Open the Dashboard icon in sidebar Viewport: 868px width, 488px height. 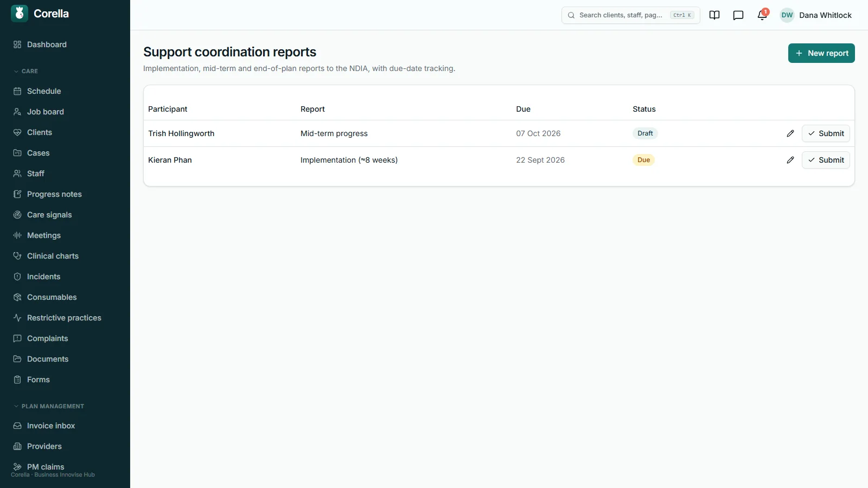[x=17, y=44]
